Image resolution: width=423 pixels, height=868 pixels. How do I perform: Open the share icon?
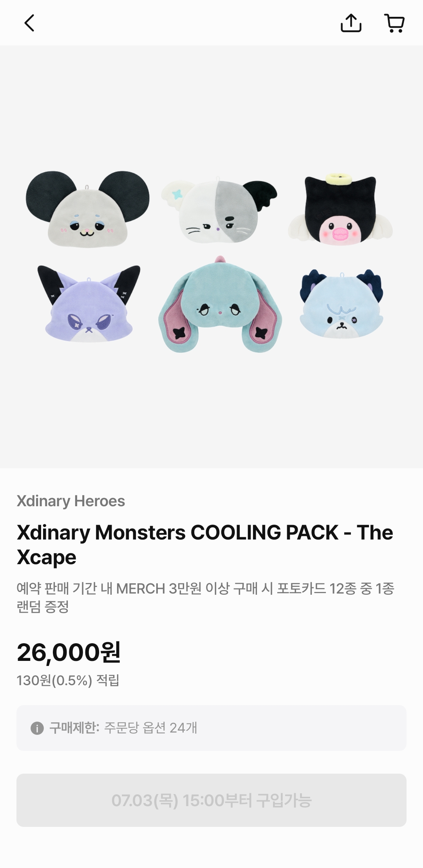click(351, 23)
